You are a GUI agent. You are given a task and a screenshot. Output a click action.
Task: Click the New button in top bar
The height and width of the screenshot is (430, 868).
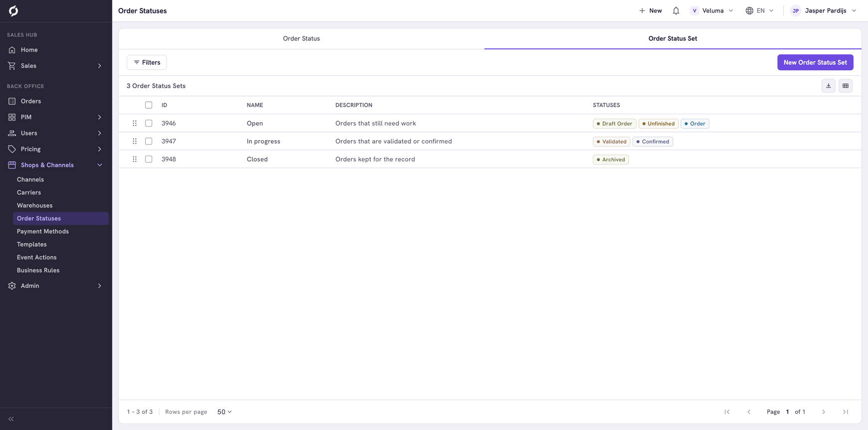click(651, 10)
